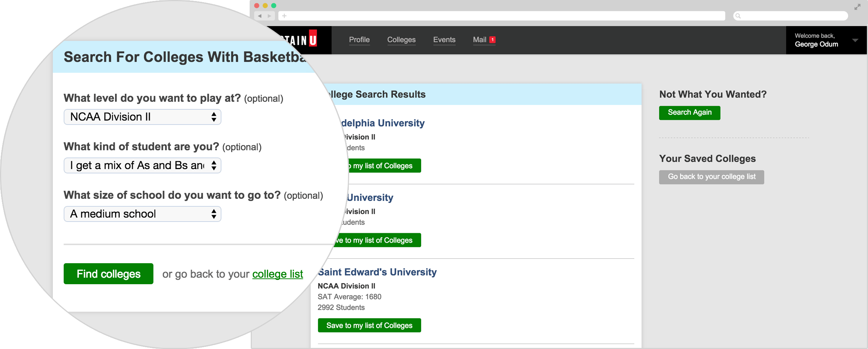Click the search magnifier icon
The width and height of the screenshot is (868, 349).
click(x=738, y=16)
